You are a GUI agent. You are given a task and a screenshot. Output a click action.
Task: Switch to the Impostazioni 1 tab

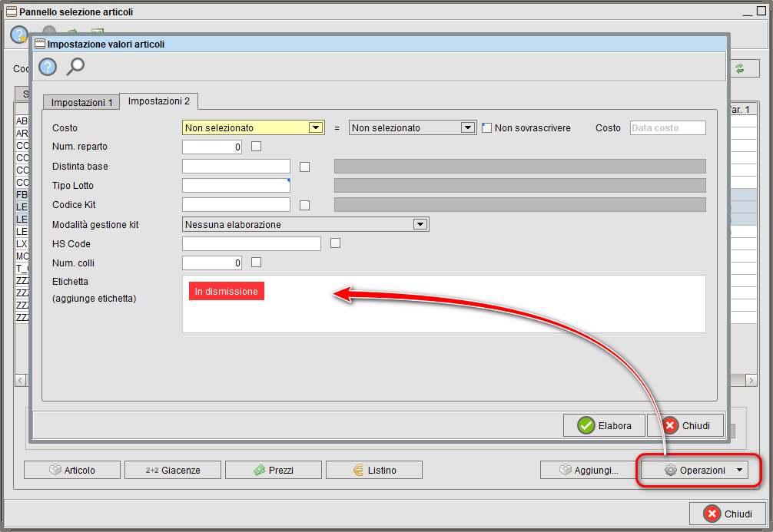click(81, 102)
